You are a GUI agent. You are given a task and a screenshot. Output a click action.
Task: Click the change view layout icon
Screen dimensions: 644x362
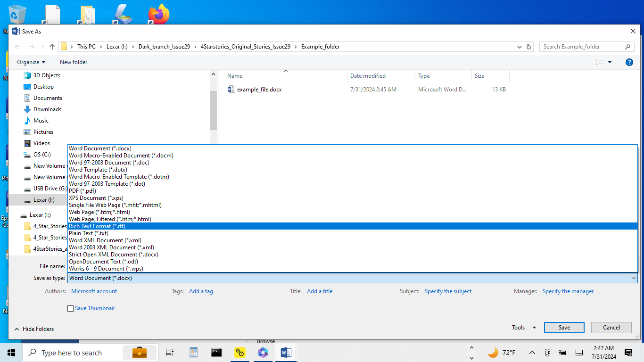[x=600, y=62]
